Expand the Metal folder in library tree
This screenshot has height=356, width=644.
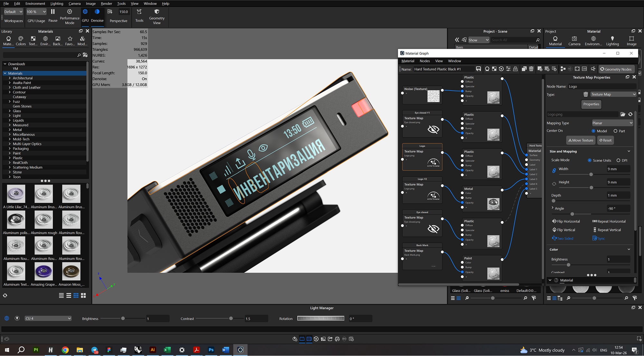10,130
